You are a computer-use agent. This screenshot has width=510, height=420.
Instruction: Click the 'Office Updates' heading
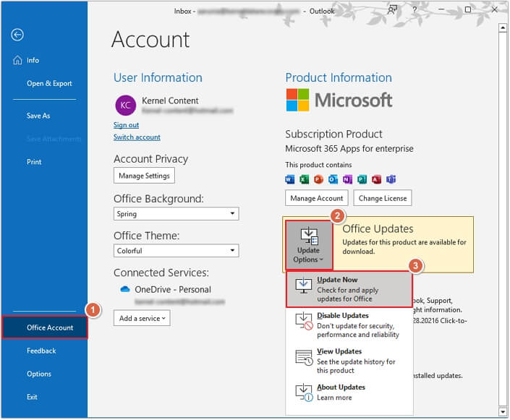pyautogui.click(x=378, y=229)
